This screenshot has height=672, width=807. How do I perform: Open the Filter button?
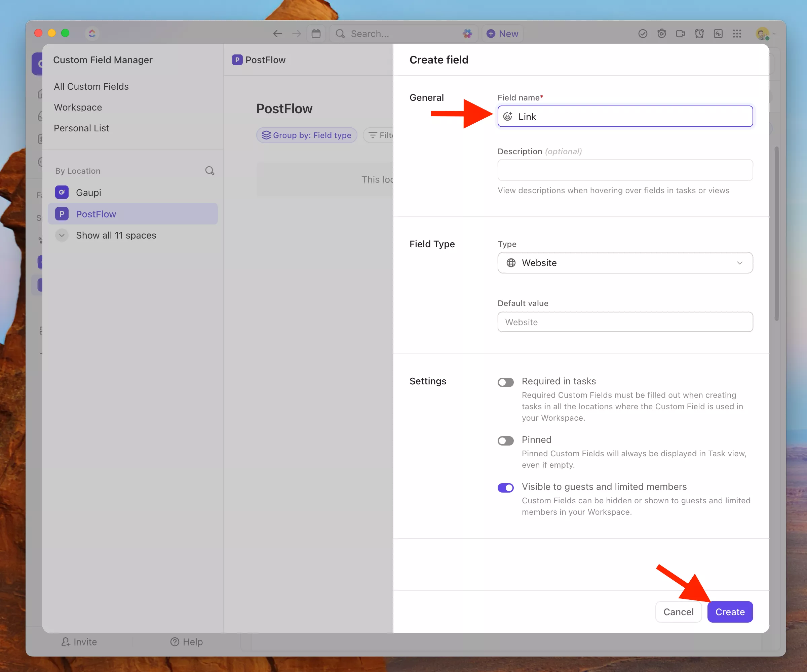point(379,135)
